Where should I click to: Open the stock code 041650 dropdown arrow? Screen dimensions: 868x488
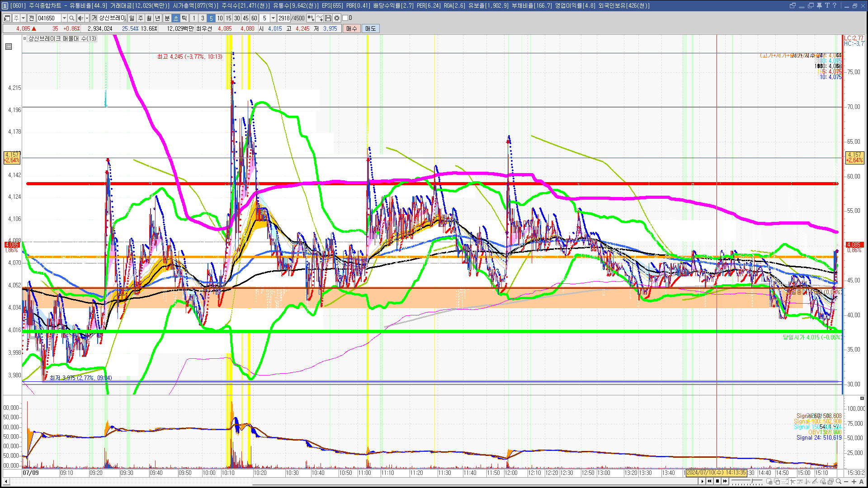click(64, 18)
